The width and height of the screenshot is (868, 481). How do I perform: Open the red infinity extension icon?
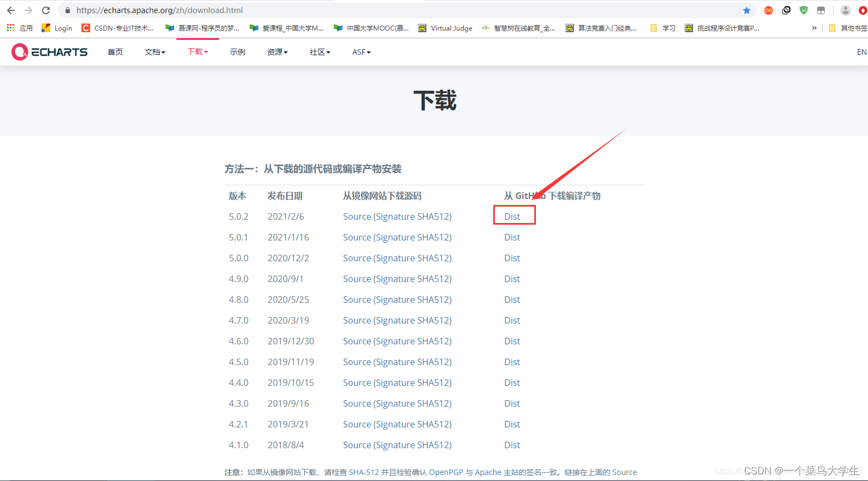click(769, 10)
